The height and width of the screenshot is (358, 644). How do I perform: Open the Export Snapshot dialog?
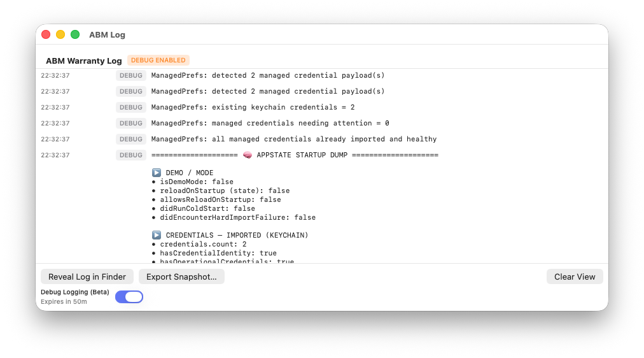click(x=181, y=276)
